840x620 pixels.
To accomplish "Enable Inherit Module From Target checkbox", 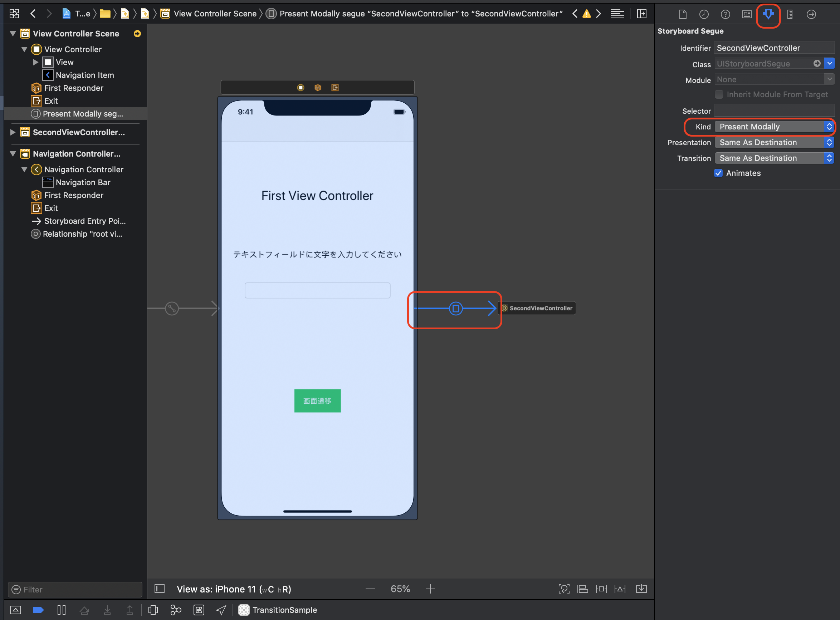I will pyautogui.click(x=719, y=95).
